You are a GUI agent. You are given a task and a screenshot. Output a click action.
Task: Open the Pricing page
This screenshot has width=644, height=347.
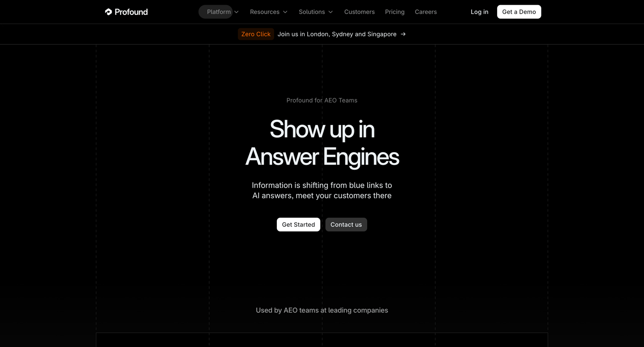(395, 12)
